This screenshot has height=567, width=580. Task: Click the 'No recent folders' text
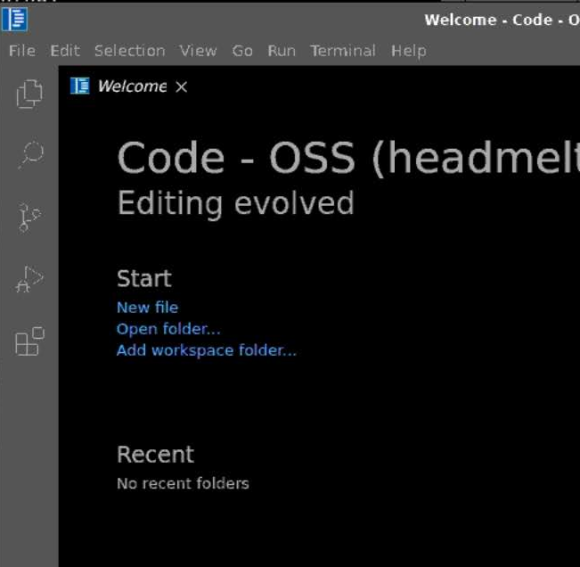(x=183, y=483)
